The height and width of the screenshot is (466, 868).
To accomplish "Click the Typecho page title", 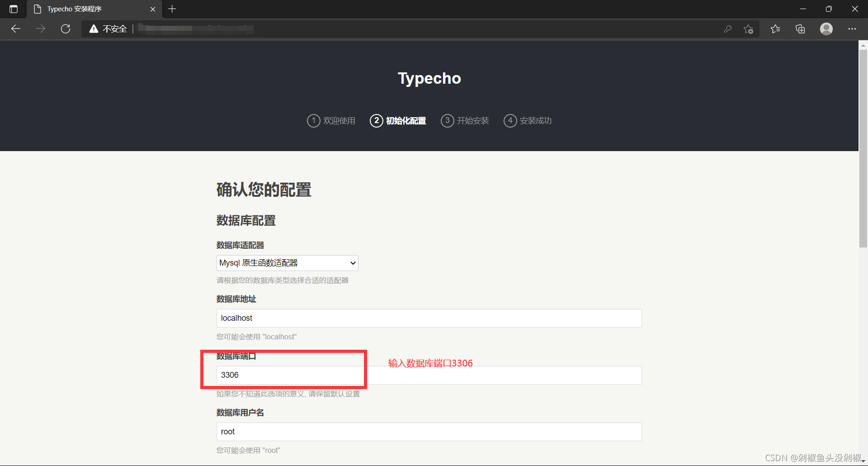I will point(429,78).
